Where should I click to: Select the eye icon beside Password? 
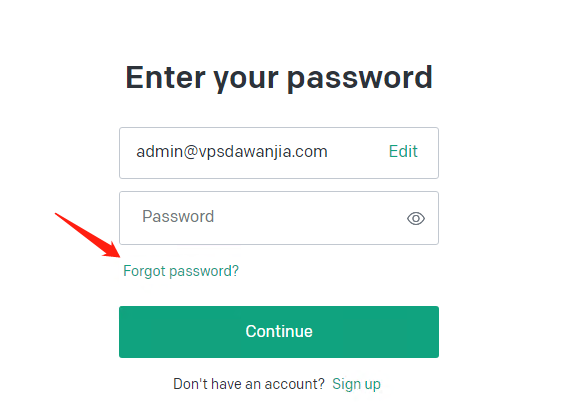(416, 218)
